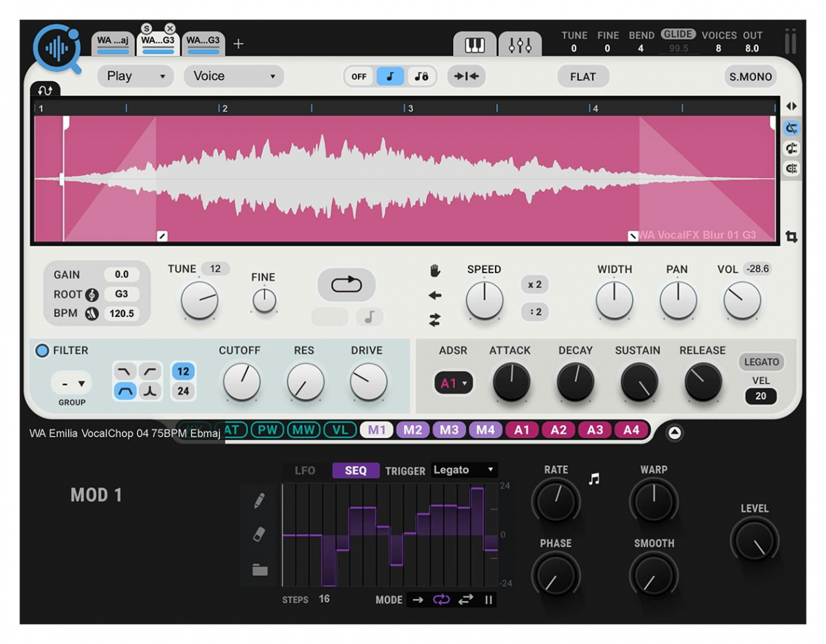This screenshot has width=826, height=644.
Task: Click the x 2 speed button
Action: [x=535, y=285]
